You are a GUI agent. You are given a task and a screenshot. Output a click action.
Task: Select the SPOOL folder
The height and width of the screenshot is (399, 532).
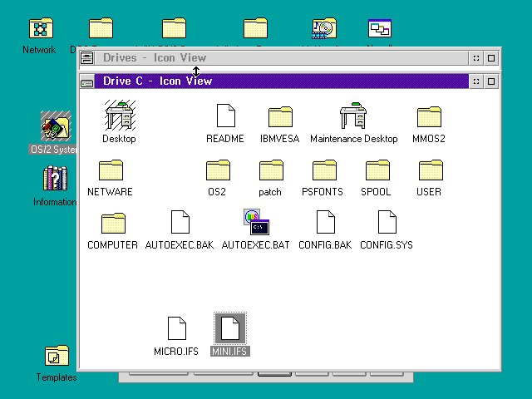click(377, 170)
